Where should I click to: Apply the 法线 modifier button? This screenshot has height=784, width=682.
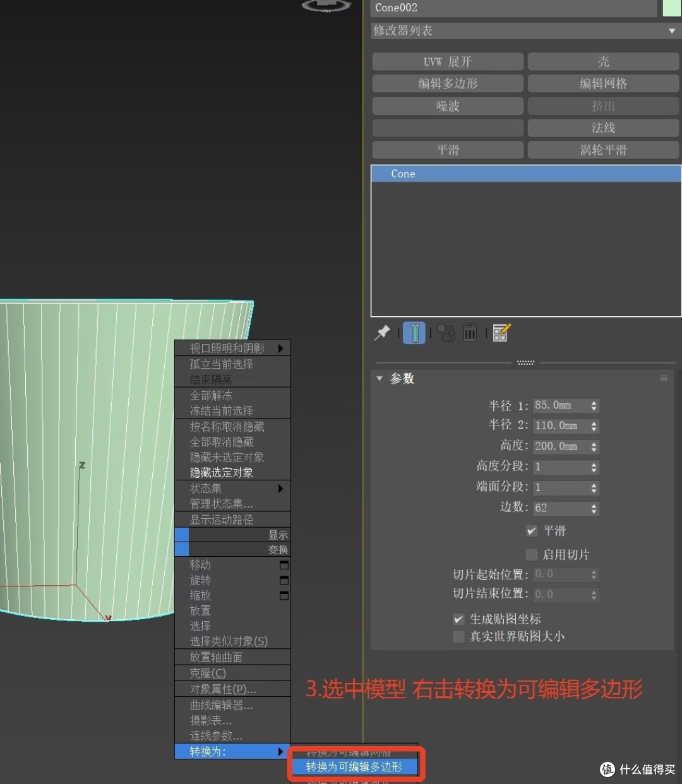(x=603, y=128)
